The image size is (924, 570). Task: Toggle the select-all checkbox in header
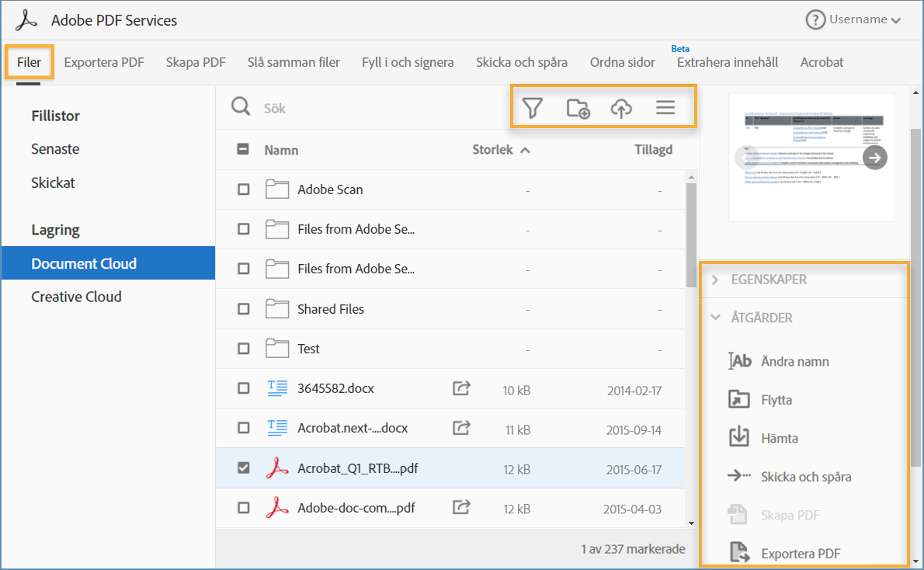[x=243, y=149]
